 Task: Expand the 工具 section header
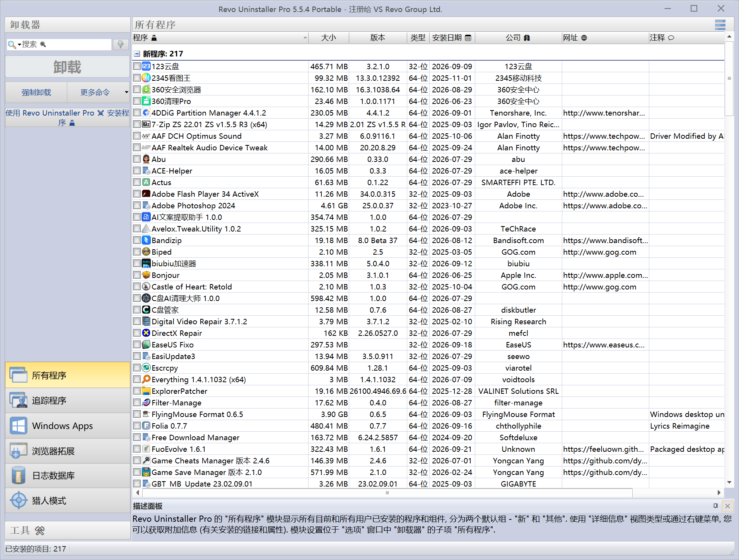tap(68, 531)
